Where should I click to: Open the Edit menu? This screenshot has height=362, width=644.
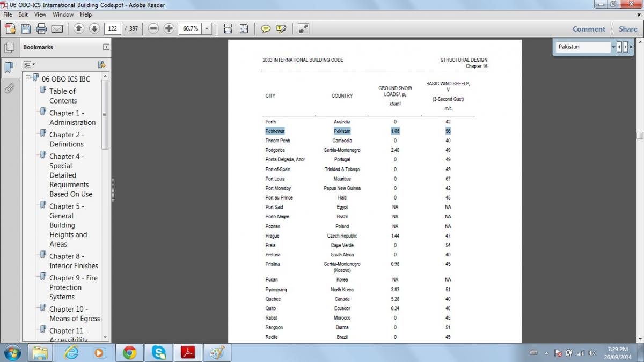point(23,14)
